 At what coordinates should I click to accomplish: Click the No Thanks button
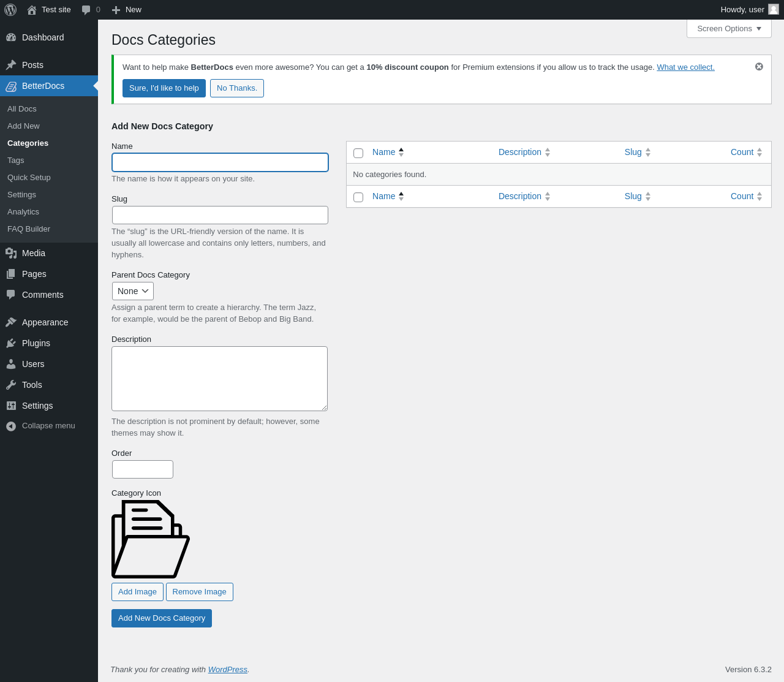coord(237,88)
